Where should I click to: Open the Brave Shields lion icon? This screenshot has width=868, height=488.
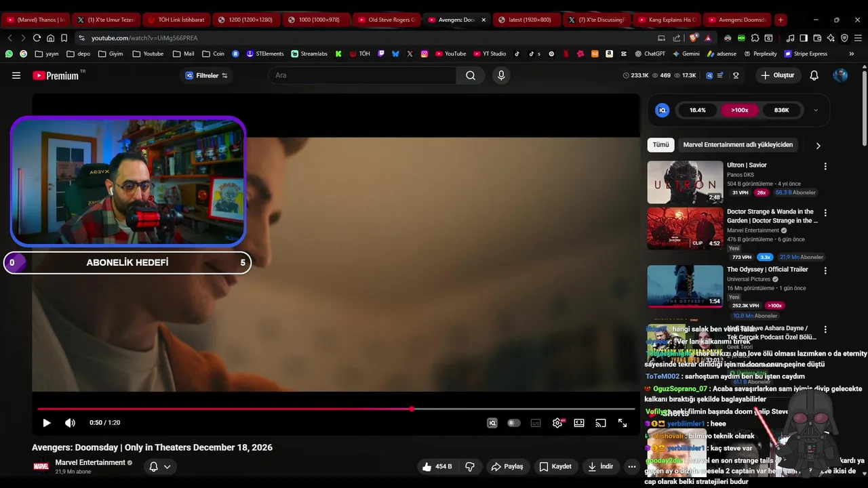693,38
